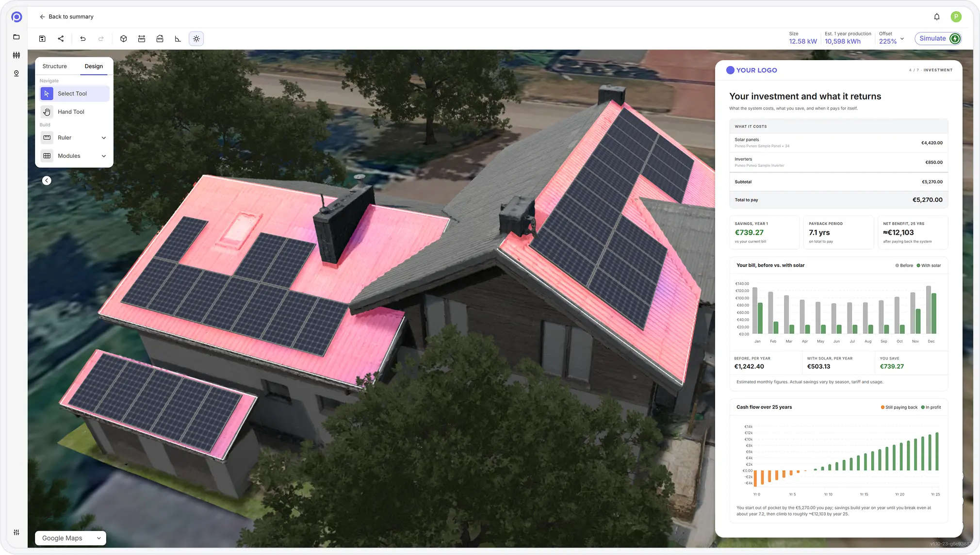Toggle the sun lighting mode
This screenshot has height=555, width=980.
[196, 39]
